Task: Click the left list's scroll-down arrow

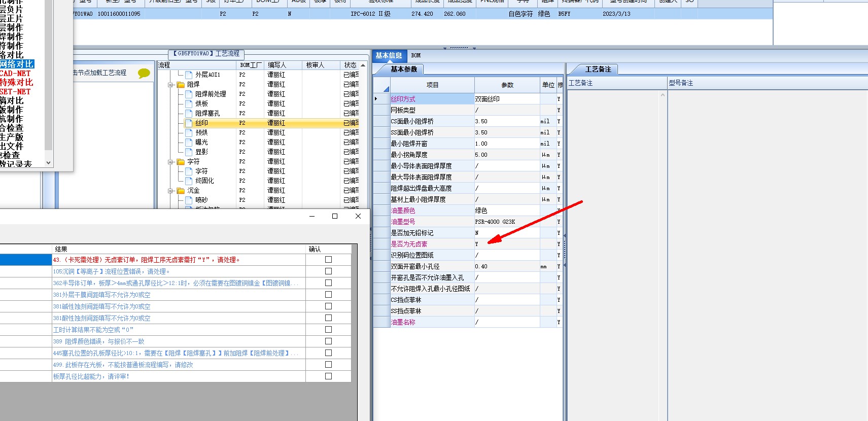Action: 49,163
